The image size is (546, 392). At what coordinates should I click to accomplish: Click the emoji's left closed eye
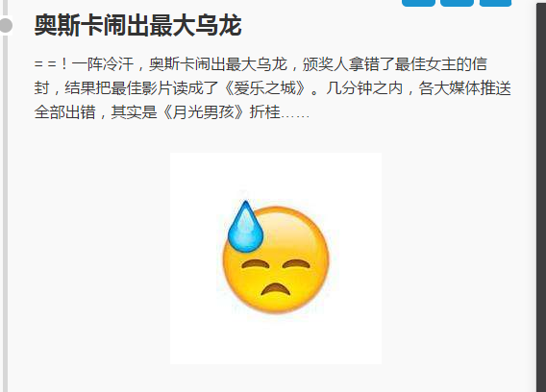(256, 264)
